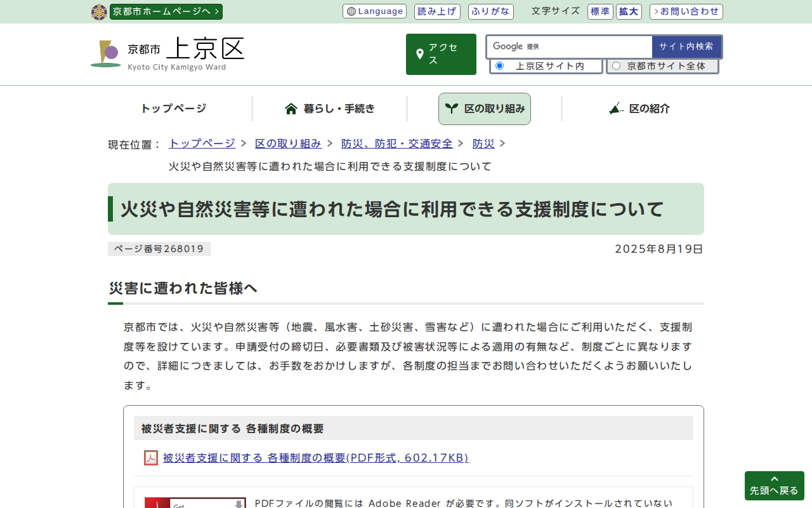Viewport: 812px width, 508px height.
Task: Click the 読み上げ read-aloud button
Action: (x=438, y=11)
